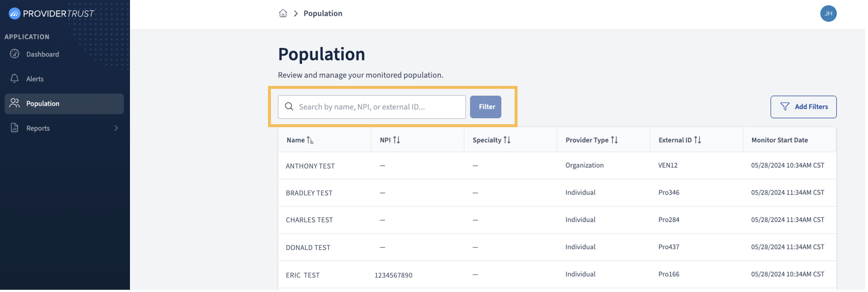Click the Reports document icon
The height and width of the screenshot is (292, 868).
tap(15, 128)
